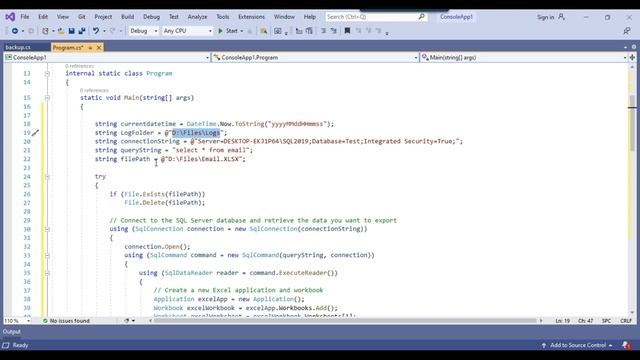Open the Start button dropdown arrow
The image size is (640, 360).
pyautogui.click(x=242, y=31)
